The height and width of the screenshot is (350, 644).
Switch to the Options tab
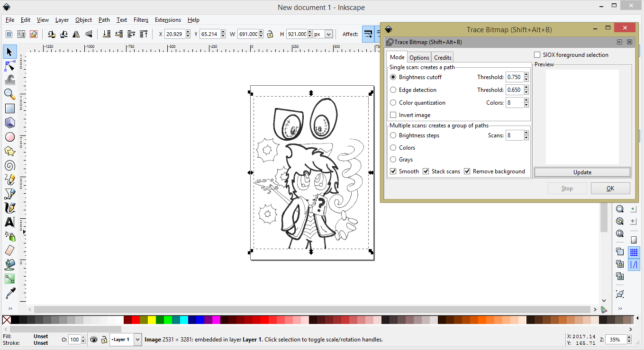419,57
